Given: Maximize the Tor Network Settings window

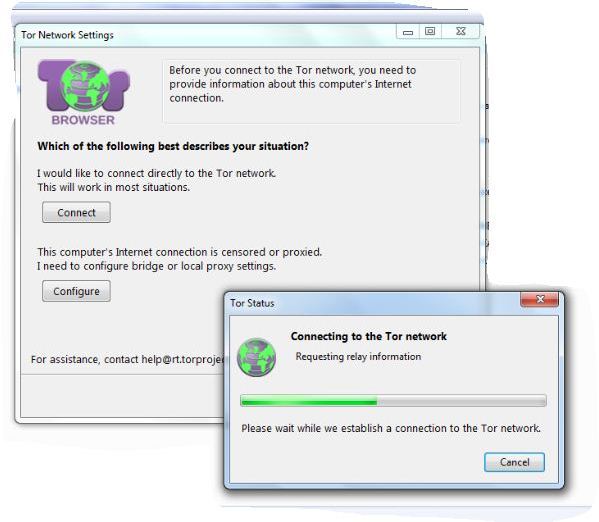Looking at the screenshot, I should (x=430, y=32).
